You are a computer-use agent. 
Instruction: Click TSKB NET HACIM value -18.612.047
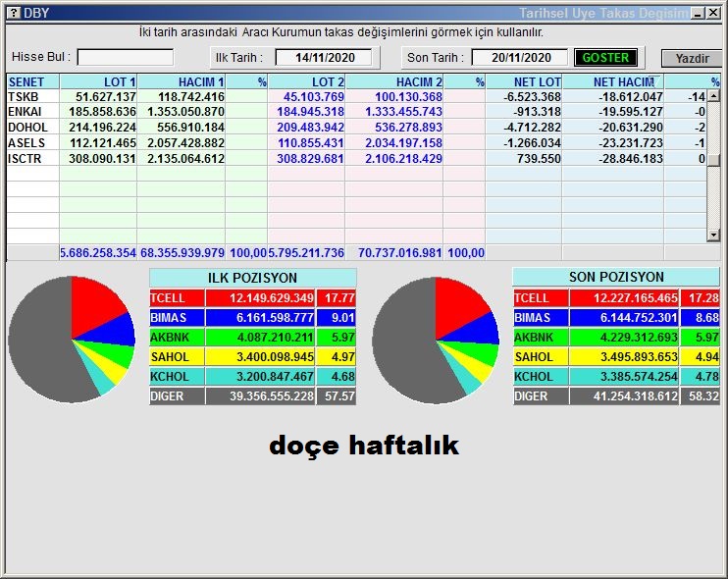click(631, 96)
